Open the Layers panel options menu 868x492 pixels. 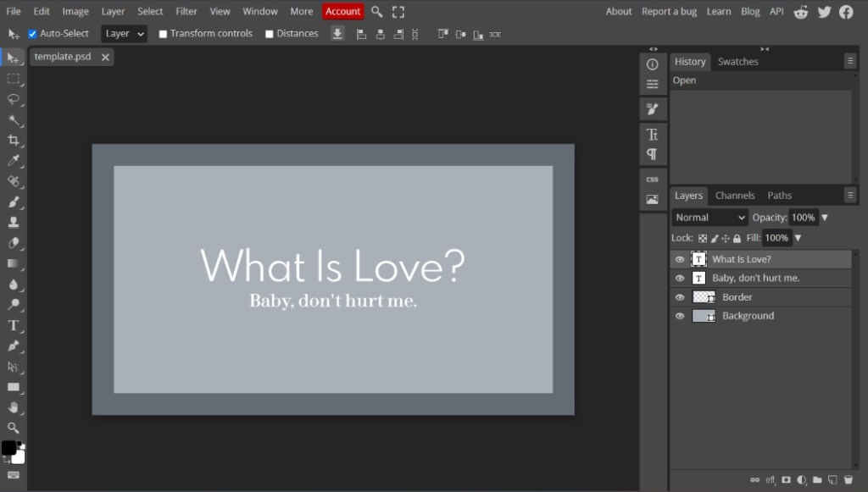850,195
